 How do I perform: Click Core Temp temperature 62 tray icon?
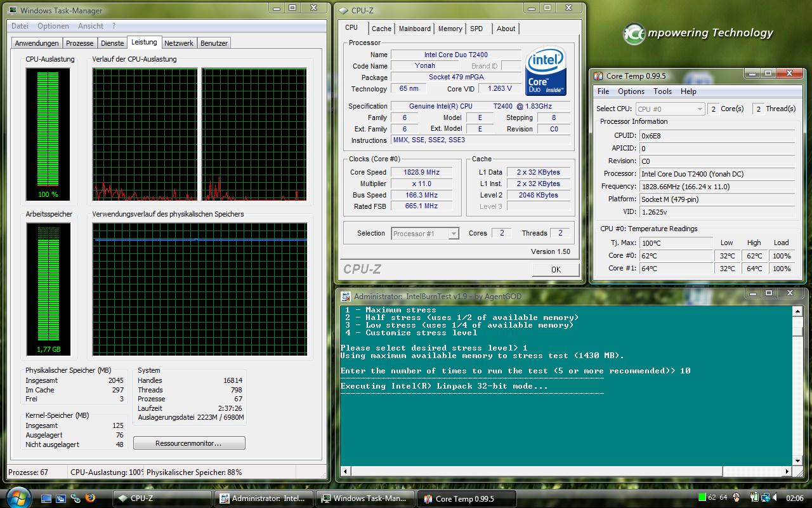[712, 498]
